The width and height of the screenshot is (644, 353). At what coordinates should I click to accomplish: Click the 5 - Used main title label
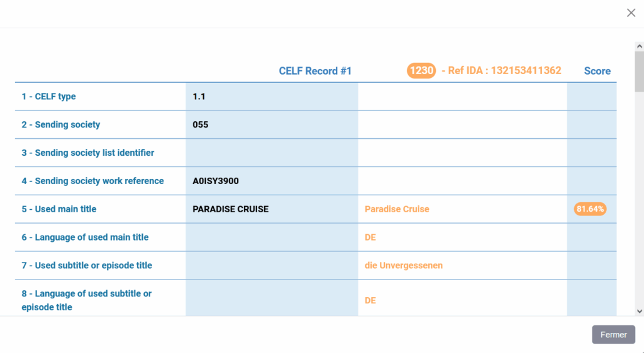point(58,209)
